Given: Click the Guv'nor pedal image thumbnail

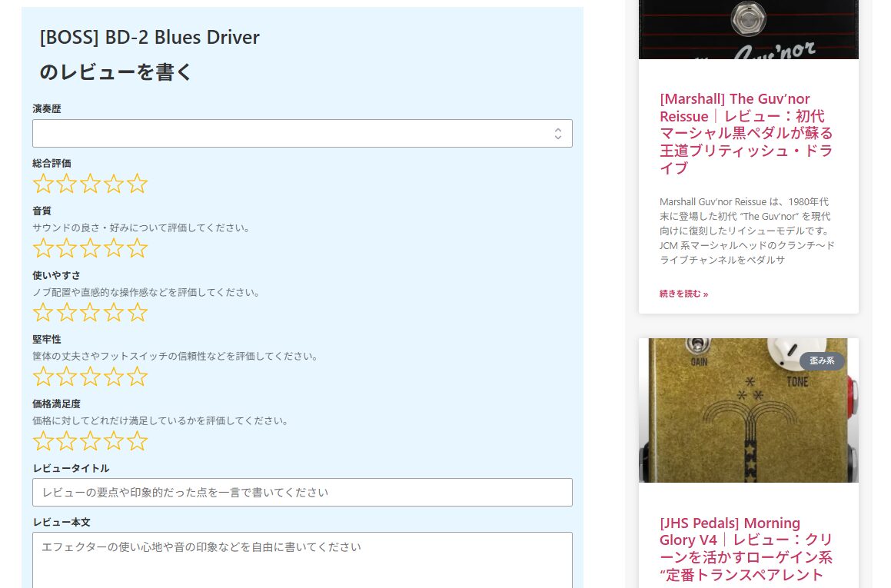Looking at the screenshot, I should tap(747, 29).
